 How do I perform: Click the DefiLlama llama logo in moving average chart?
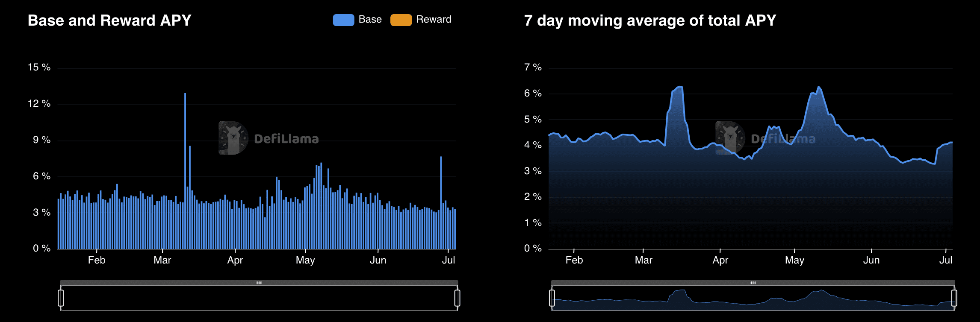730,138
